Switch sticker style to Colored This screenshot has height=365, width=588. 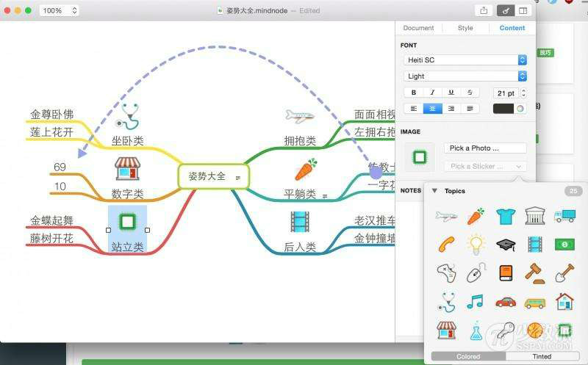pyautogui.click(x=468, y=356)
